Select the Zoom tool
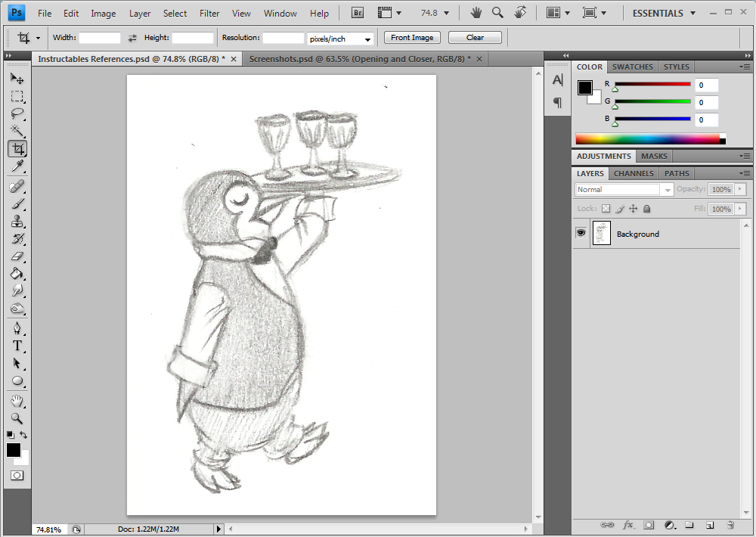Image resolution: width=756 pixels, height=537 pixels. [x=17, y=417]
